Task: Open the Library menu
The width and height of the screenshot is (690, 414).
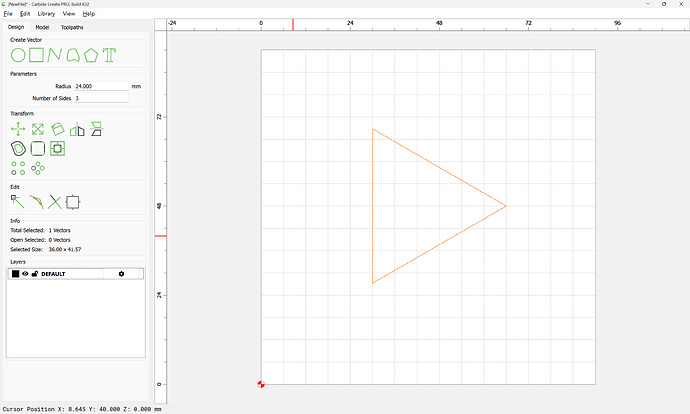Action: coord(46,14)
